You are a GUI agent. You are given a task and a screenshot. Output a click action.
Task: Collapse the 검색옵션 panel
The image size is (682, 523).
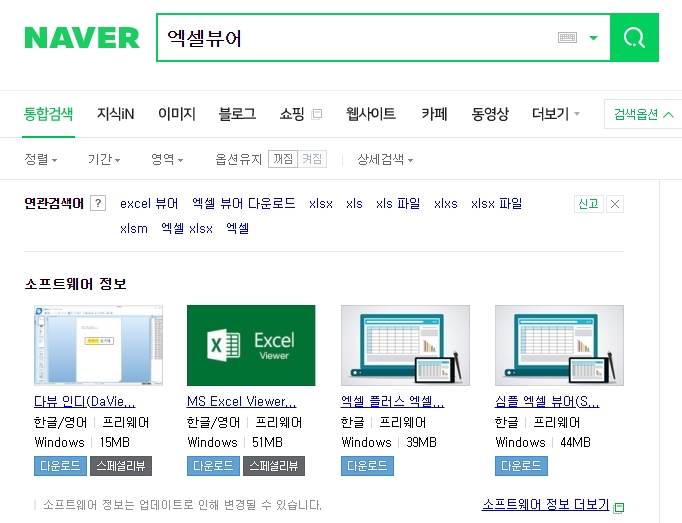pos(643,114)
